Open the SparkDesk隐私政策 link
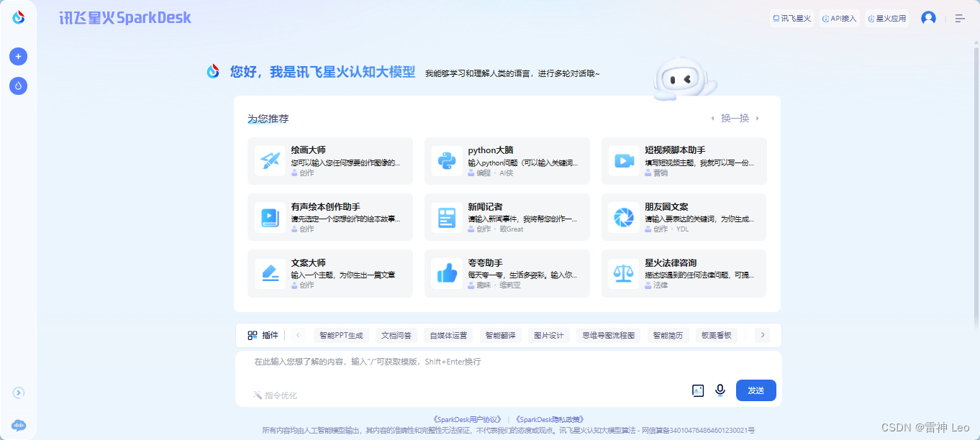The image size is (980, 440). click(550, 419)
